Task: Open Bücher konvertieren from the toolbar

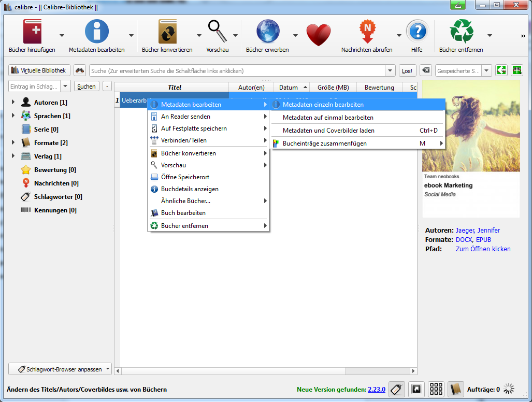Action: (x=167, y=32)
